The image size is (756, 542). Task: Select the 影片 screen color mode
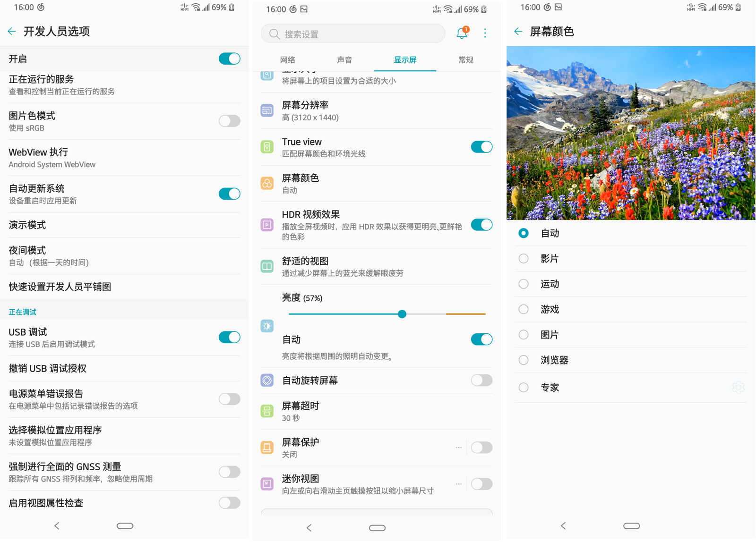click(523, 258)
